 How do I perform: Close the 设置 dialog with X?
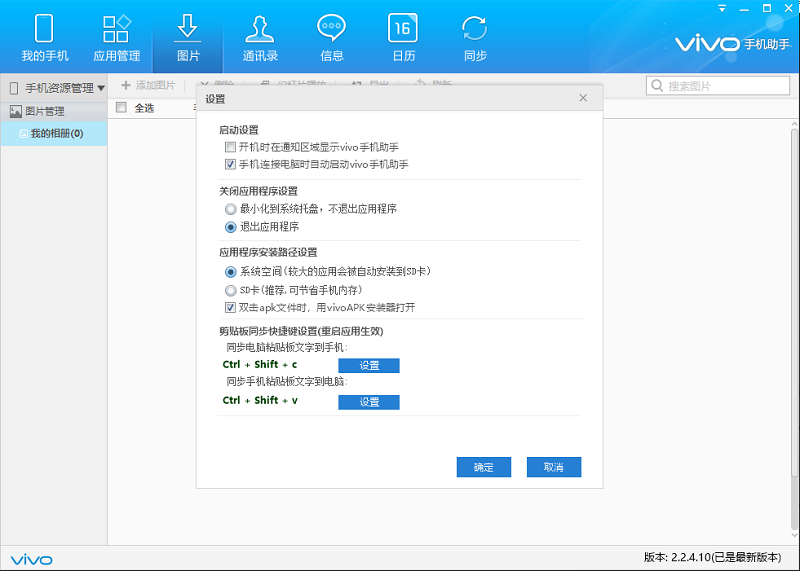pyautogui.click(x=583, y=98)
